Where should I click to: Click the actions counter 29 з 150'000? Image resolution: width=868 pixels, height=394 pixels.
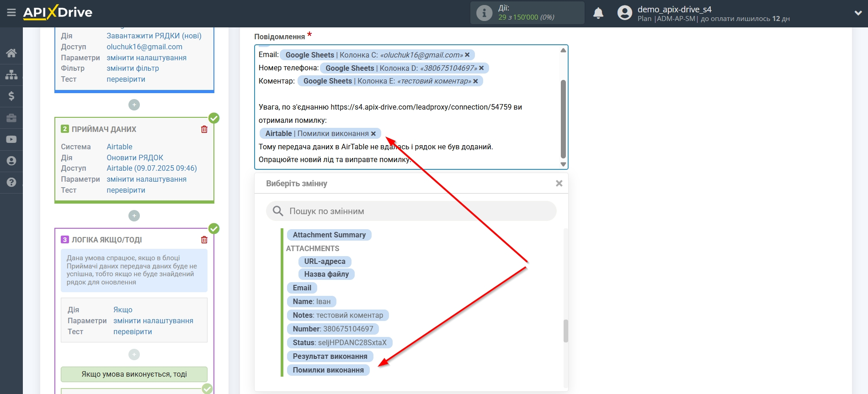(526, 17)
